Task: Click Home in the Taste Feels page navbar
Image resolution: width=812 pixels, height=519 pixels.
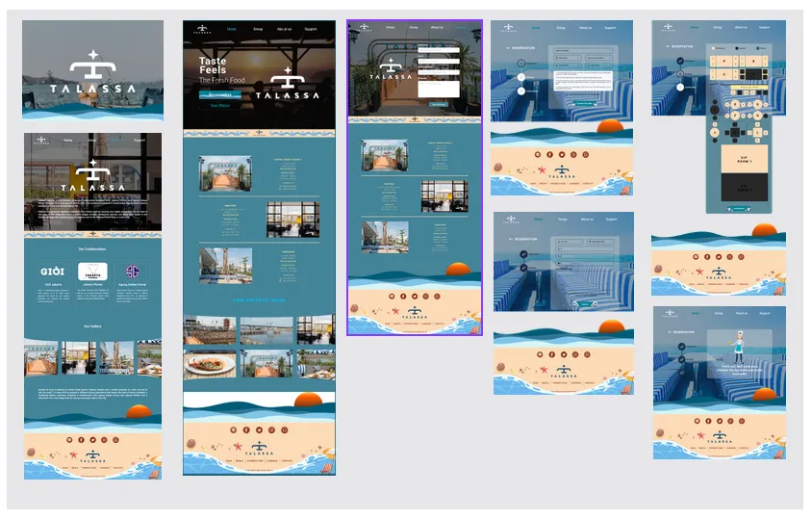Action: (x=232, y=29)
